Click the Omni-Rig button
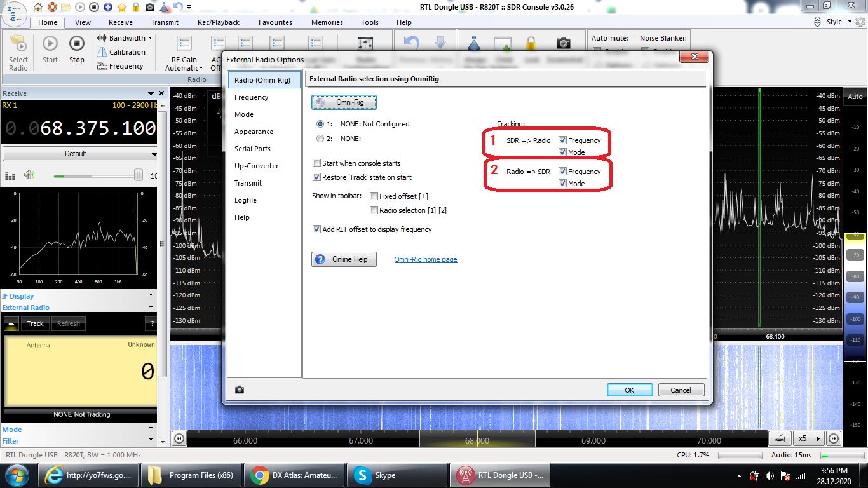 point(344,102)
